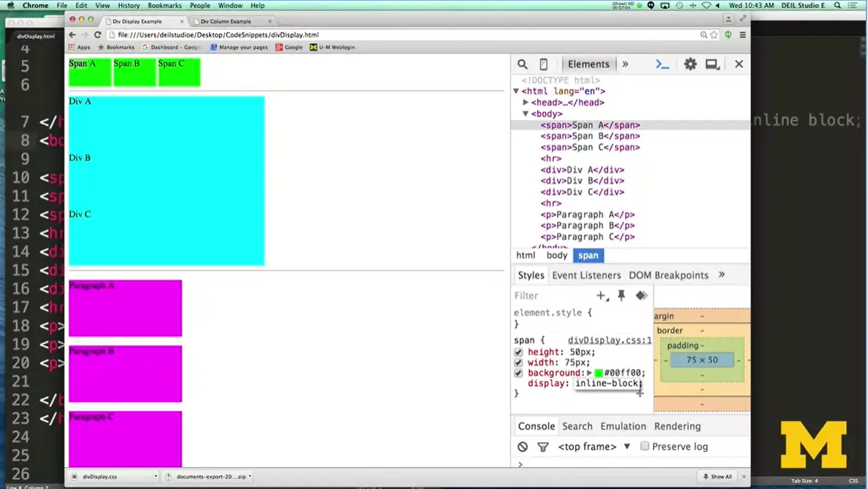
Task: Expand the head element node
Action: point(525,102)
